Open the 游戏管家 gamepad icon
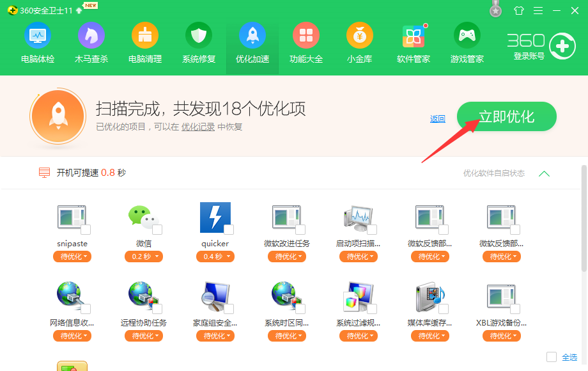 click(x=467, y=36)
